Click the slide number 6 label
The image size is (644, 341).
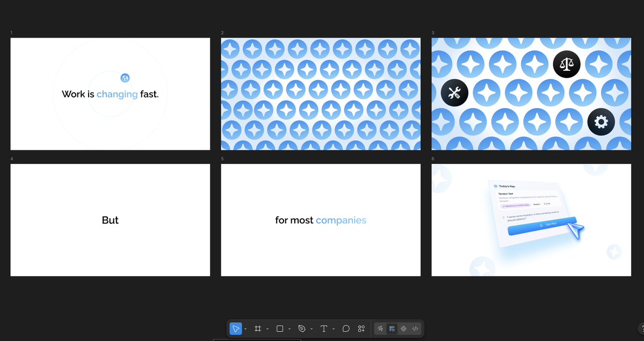433,158
